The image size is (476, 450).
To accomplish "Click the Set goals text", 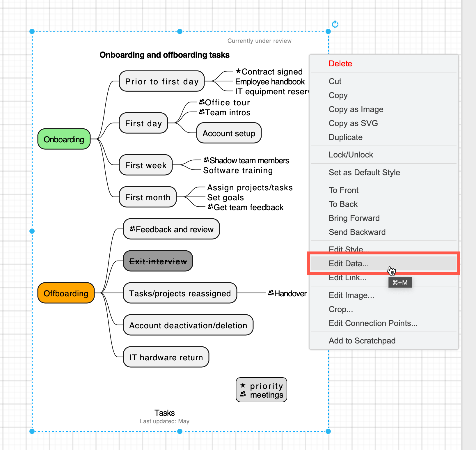I will [x=225, y=197].
